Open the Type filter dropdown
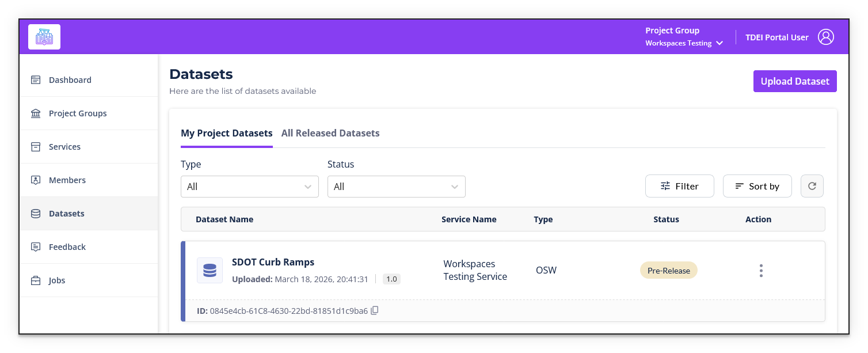 (x=250, y=186)
